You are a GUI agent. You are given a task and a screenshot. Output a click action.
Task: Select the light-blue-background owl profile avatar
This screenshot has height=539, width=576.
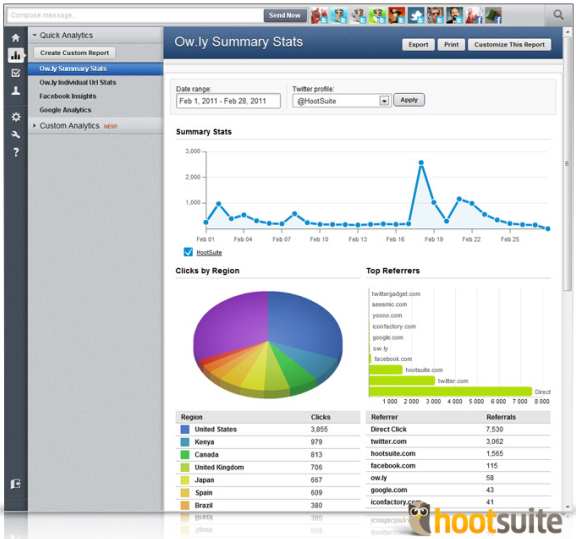pos(339,16)
